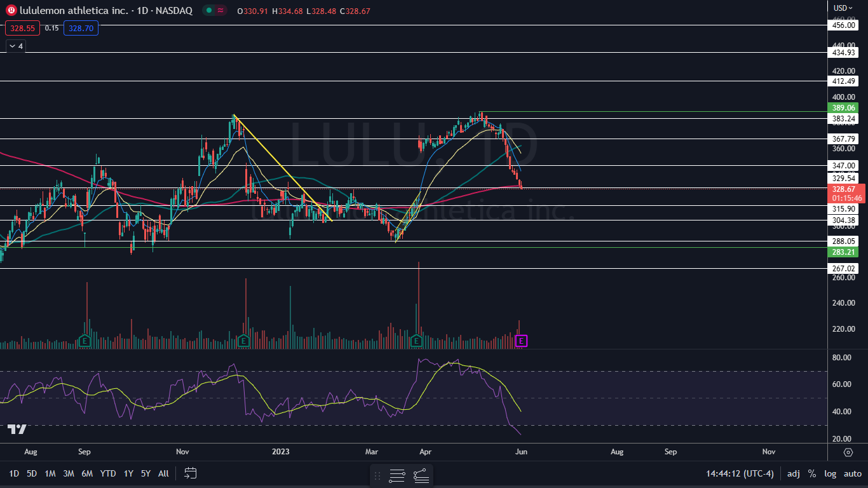This screenshot has height=488, width=868.
Task: Click the earnings E marker near December
Action: pyautogui.click(x=244, y=341)
